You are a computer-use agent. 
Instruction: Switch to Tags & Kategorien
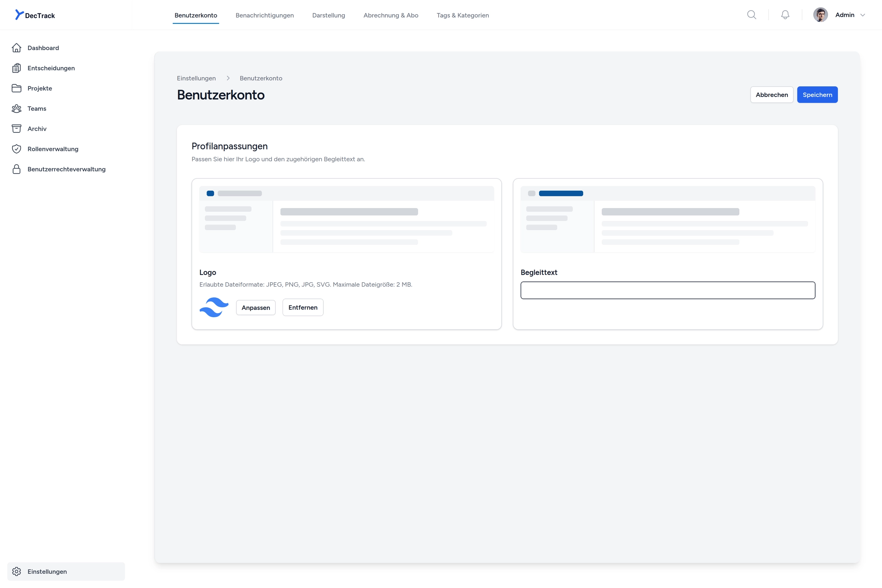click(462, 15)
